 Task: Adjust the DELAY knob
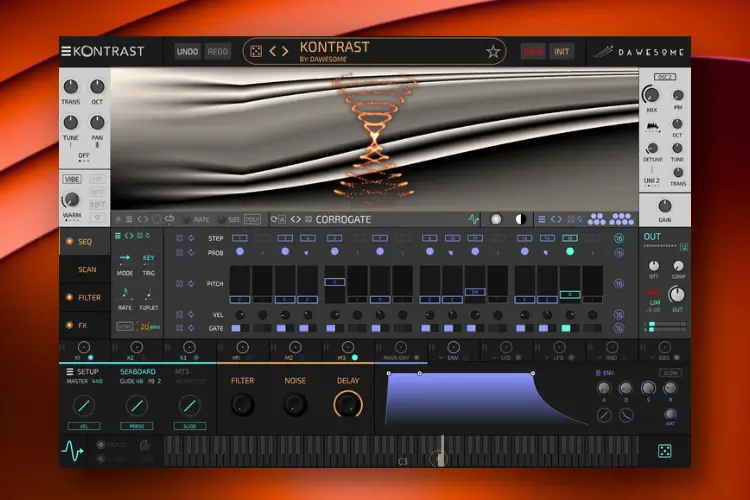tap(348, 405)
